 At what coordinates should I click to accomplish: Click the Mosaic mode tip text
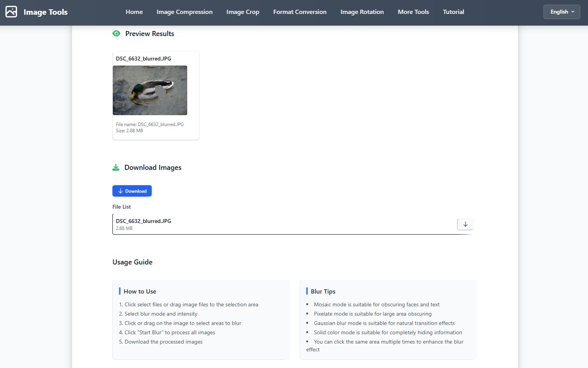pyautogui.click(x=377, y=304)
